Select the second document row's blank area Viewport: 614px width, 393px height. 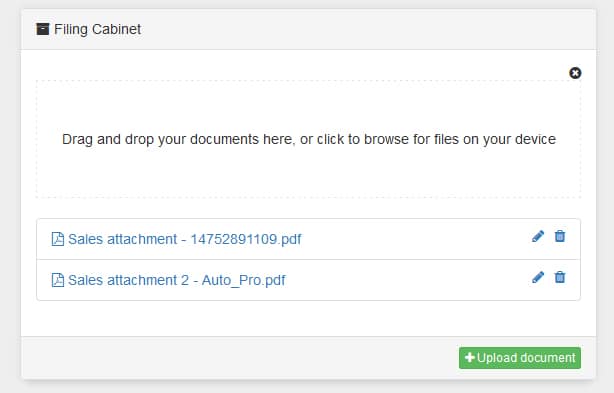[x=407, y=280]
